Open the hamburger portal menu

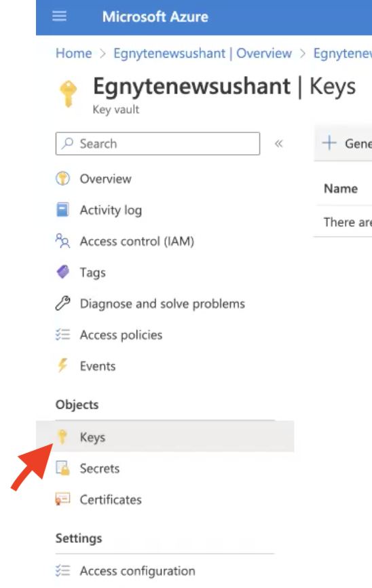tap(59, 16)
